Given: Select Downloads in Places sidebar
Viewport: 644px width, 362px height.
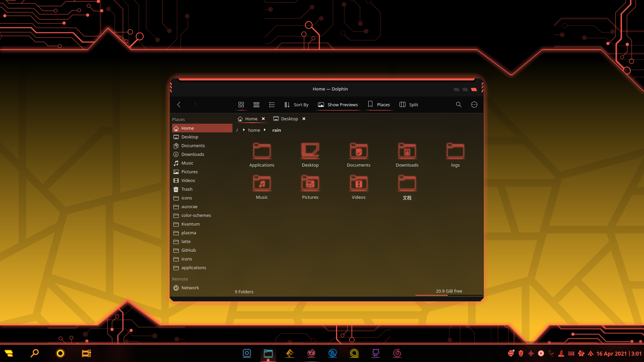Looking at the screenshot, I should pos(202,154).
